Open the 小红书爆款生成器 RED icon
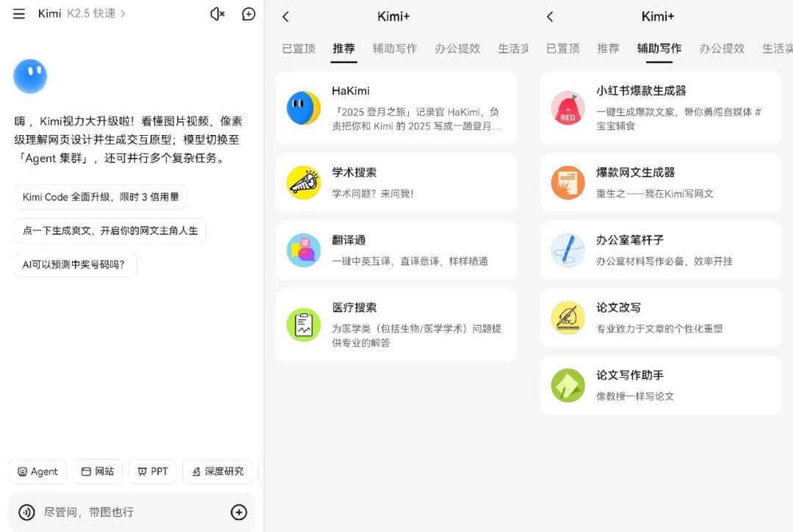 pos(568,108)
